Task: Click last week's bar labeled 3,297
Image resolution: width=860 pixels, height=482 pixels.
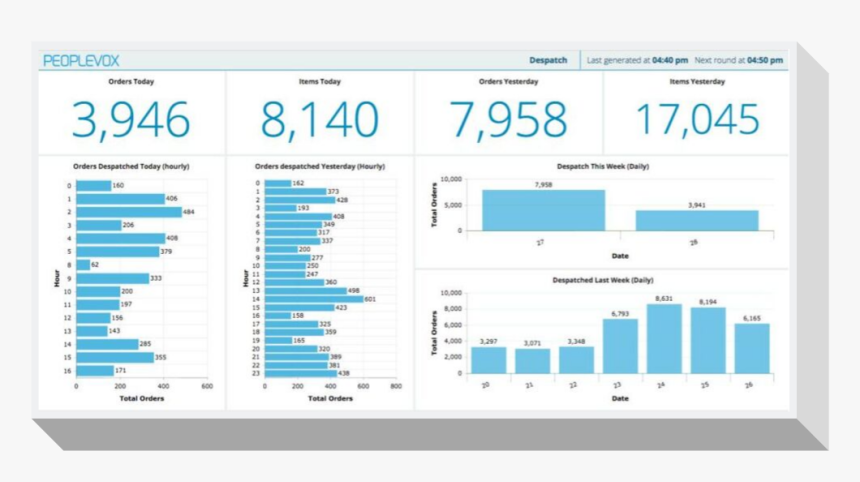Action: pos(489,360)
